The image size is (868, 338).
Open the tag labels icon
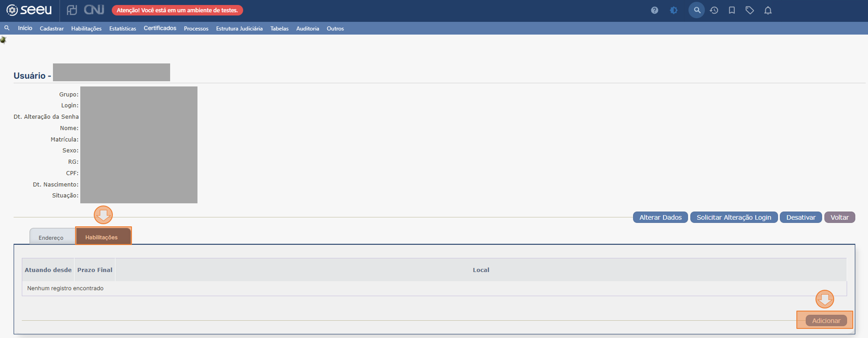(750, 10)
